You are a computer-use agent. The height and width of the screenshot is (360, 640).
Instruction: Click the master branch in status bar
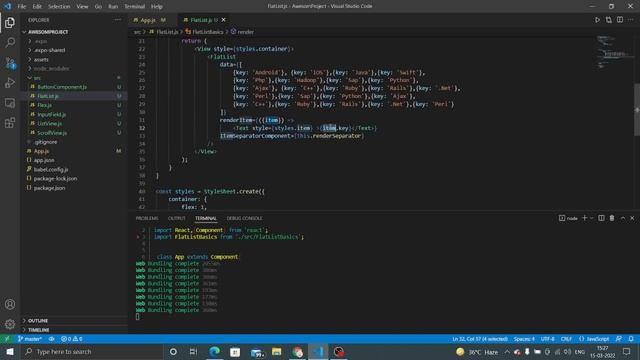pyautogui.click(x=29, y=339)
